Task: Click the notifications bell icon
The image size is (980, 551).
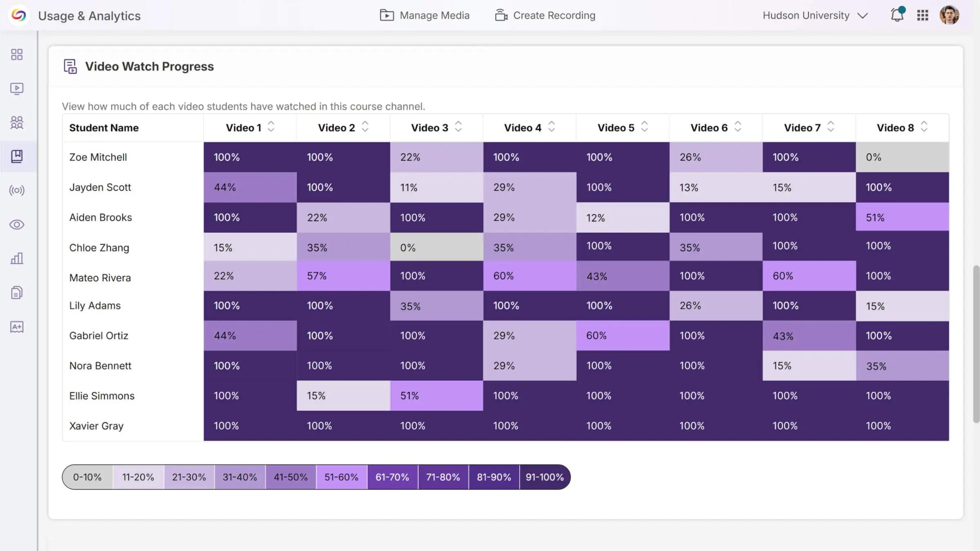Action: 897,16
